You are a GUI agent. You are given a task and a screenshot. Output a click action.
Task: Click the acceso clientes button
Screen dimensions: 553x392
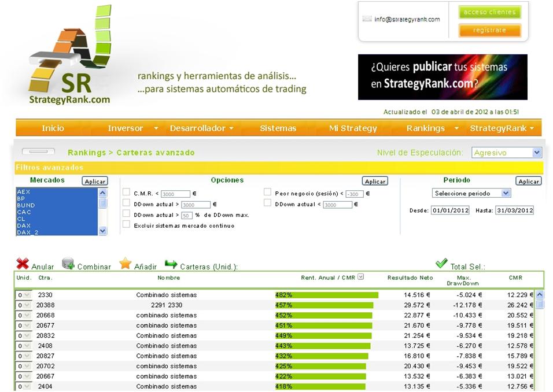point(489,12)
